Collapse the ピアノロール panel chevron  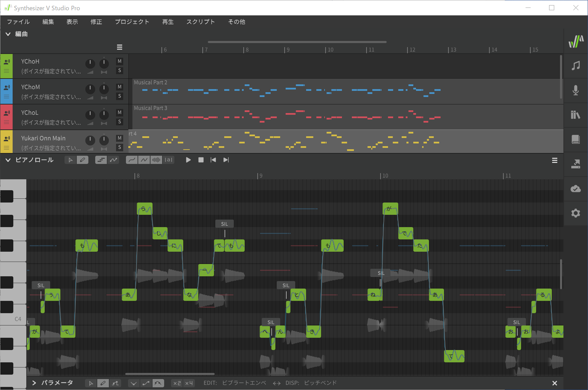[8, 160]
